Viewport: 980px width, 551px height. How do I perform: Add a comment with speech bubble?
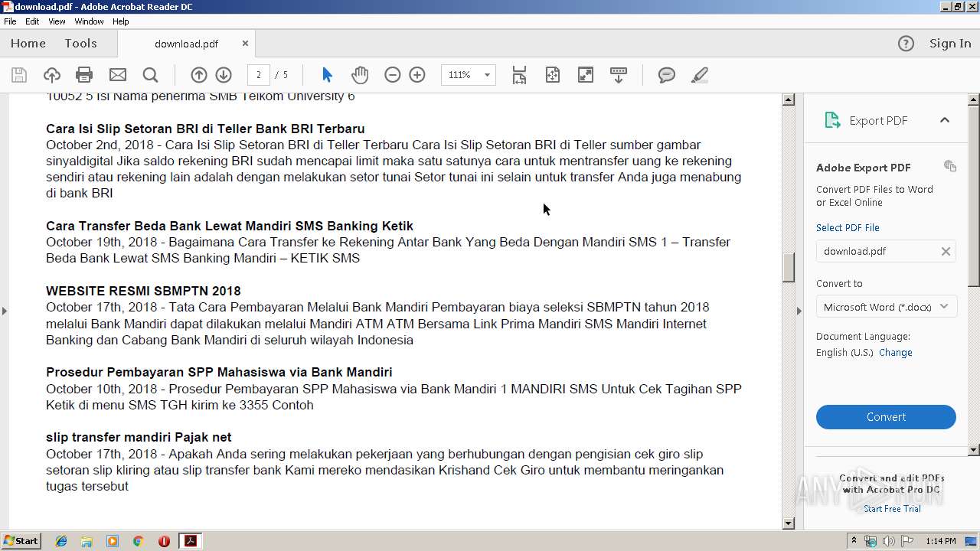tap(667, 75)
